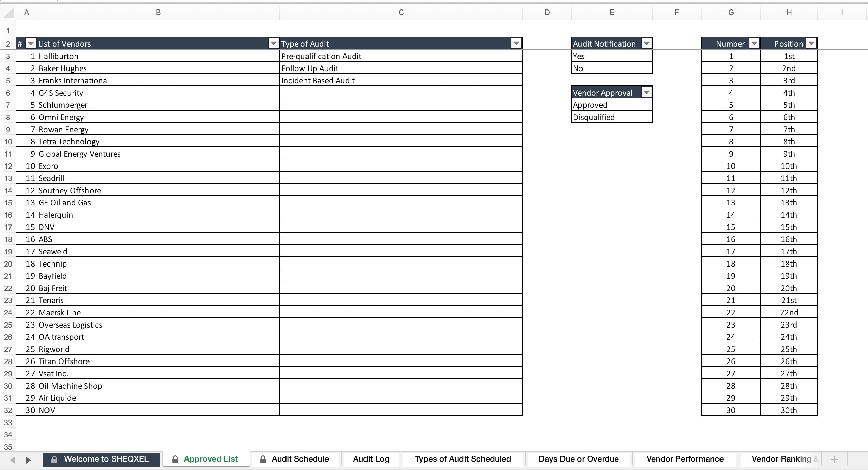Open the Audit Notification filter dropdown
Image resolution: width=868 pixels, height=470 pixels.
click(646, 43)
